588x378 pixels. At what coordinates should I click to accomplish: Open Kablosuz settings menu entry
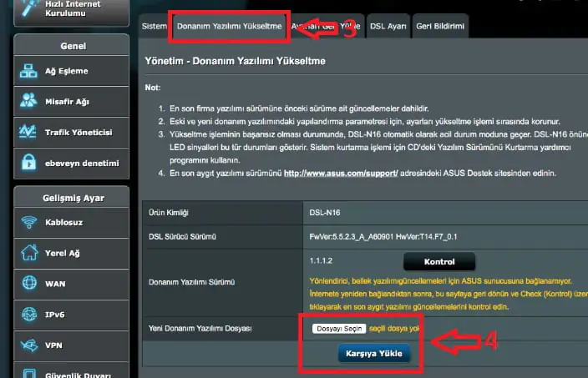coord(71,223)
